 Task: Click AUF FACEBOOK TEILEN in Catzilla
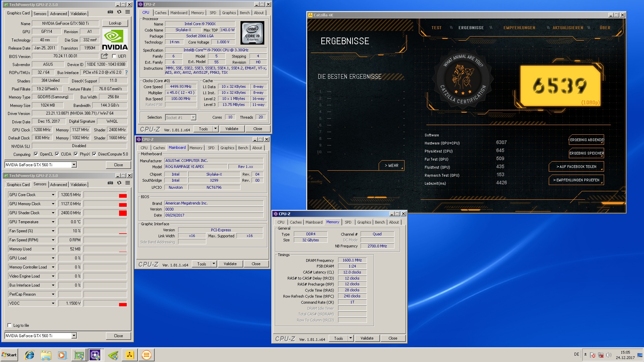point(576,167)
